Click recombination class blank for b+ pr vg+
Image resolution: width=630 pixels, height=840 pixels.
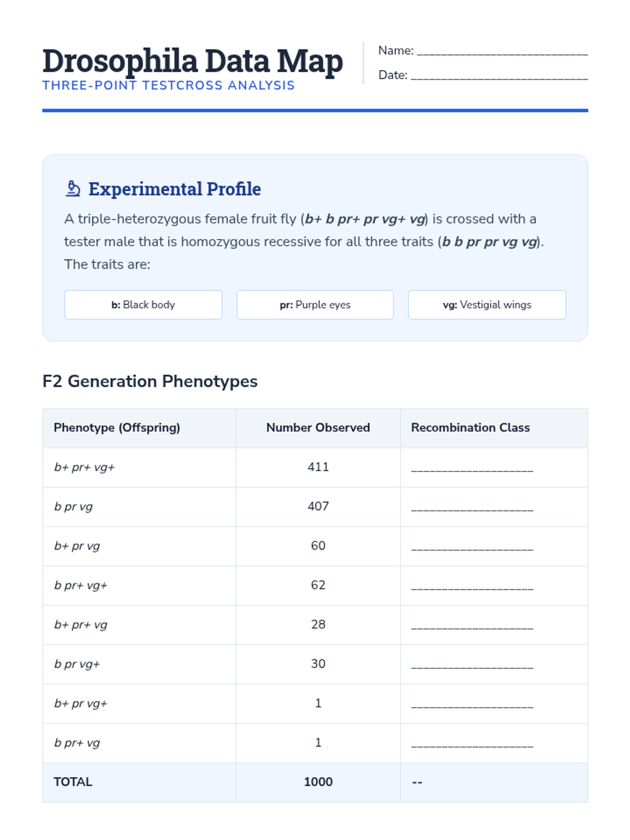pyautogui.click(x=472, y=705)
